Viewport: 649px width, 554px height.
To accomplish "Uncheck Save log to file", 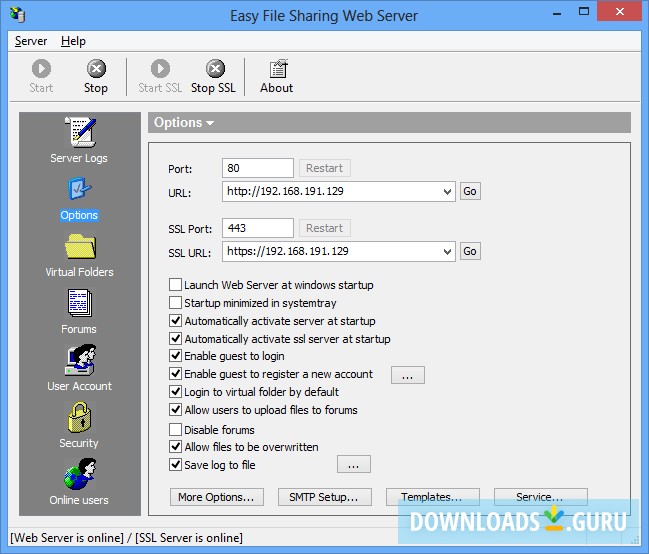I will (176, 465).
